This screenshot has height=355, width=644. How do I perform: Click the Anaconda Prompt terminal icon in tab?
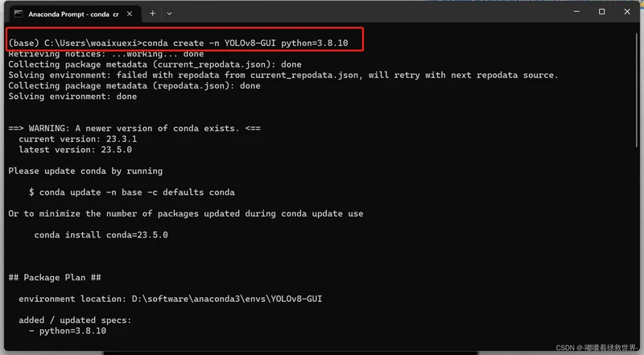pos(19,14)
